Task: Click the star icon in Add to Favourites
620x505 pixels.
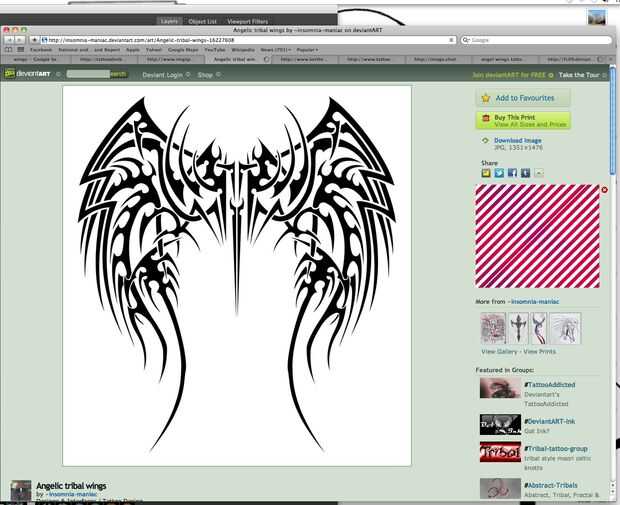Action: pos(486,98)
